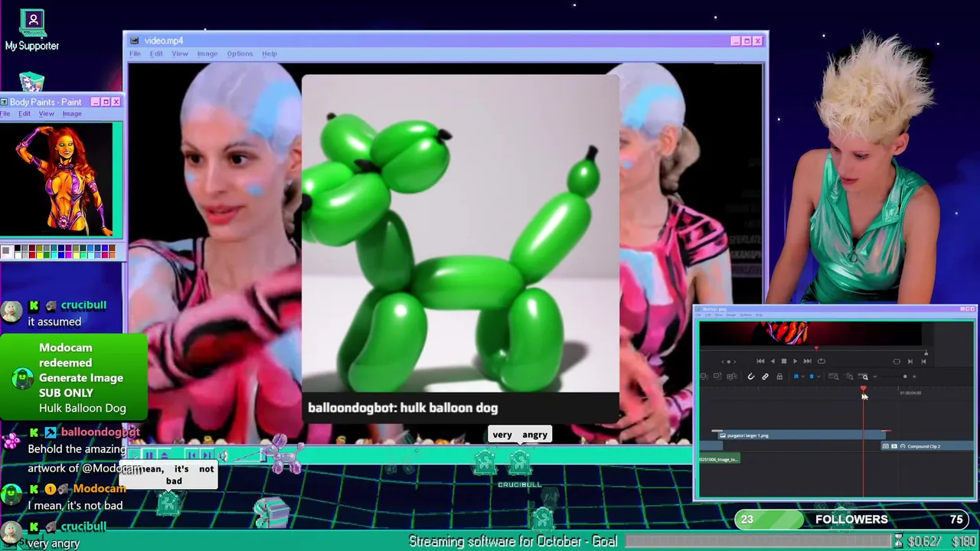
Task: Open Image menu in video.mp4 window
Action: pos(207,54)
